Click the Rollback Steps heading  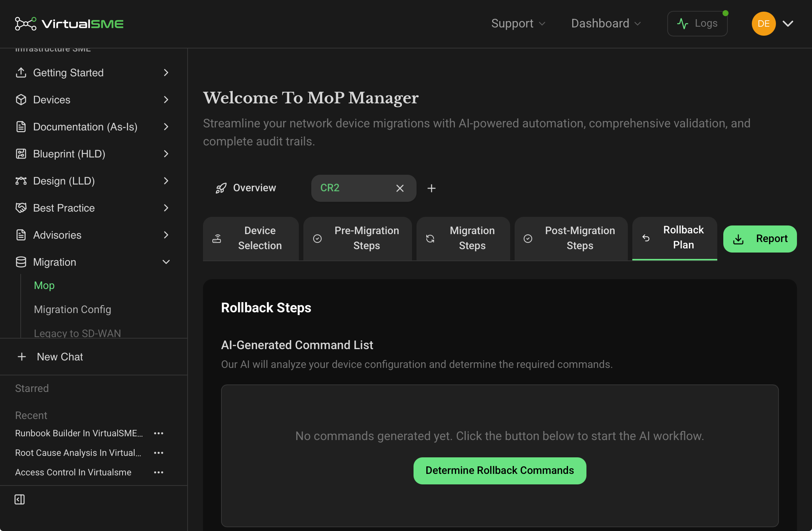pos(266,308)
